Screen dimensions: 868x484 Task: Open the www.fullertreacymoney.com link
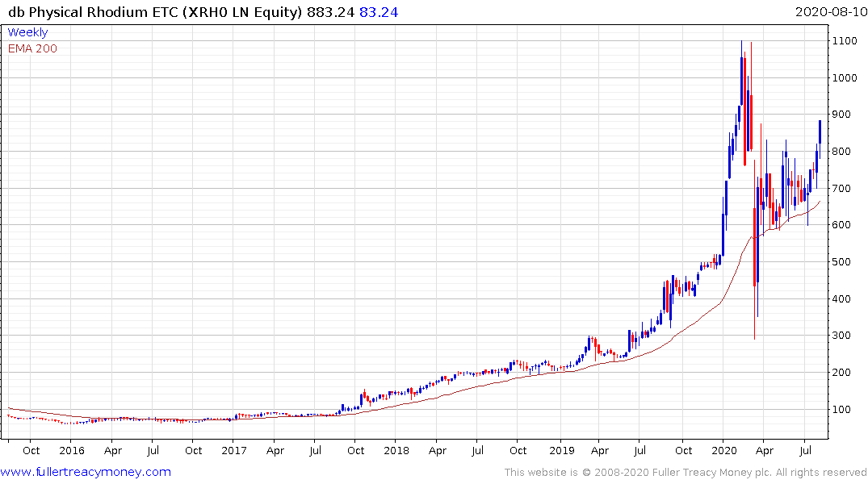click(86, 472)
